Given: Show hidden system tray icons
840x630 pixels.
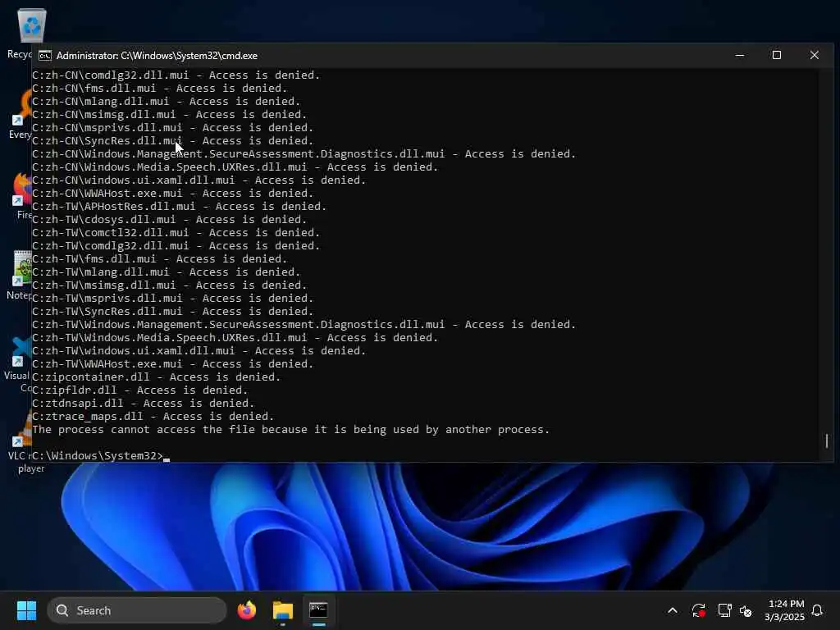Looking at the screenshot, I should click(x=673, y=610).
